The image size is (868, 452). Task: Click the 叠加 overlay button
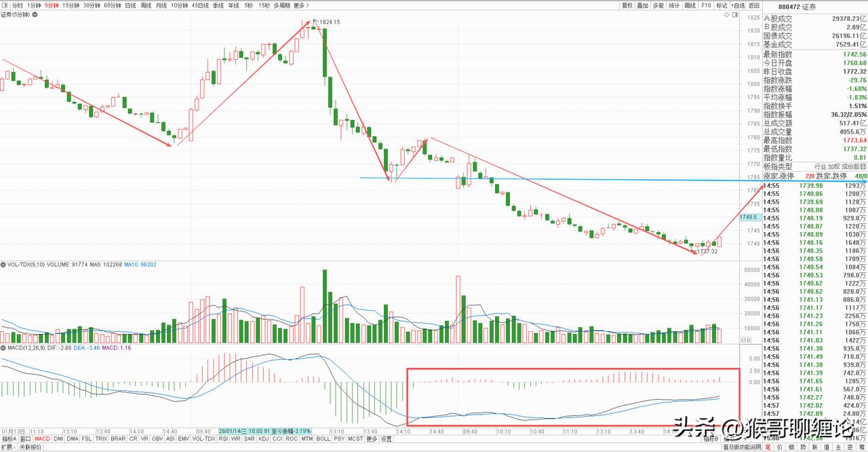[x=643, y=5]
